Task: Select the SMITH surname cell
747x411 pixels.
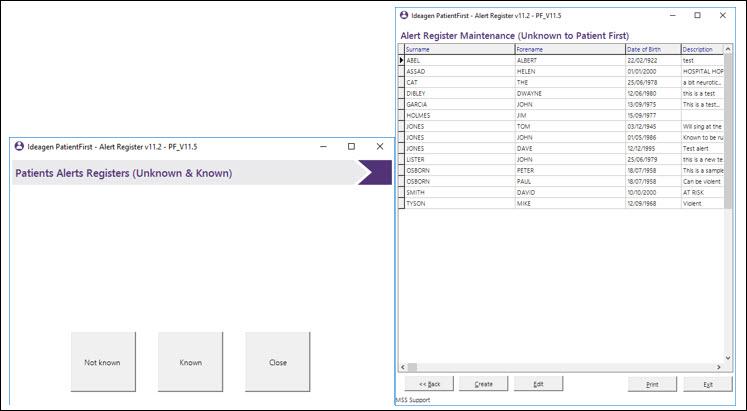Action: tap(460, 192)
